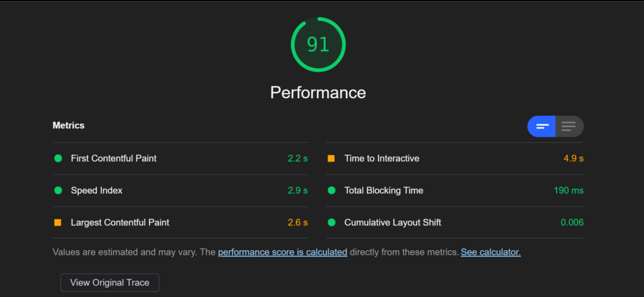Screen dimensions: 644x297
Task: Switch to expanded metrics description view
Action: click(x=569, y=126)
